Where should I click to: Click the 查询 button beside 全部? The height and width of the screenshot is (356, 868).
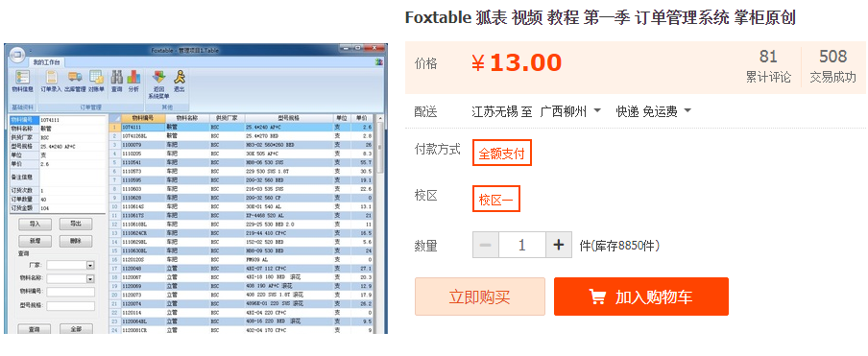[35, 329]
